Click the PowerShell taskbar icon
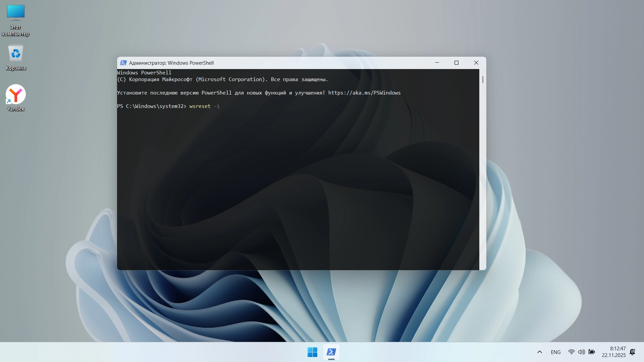 pos(331,352)
